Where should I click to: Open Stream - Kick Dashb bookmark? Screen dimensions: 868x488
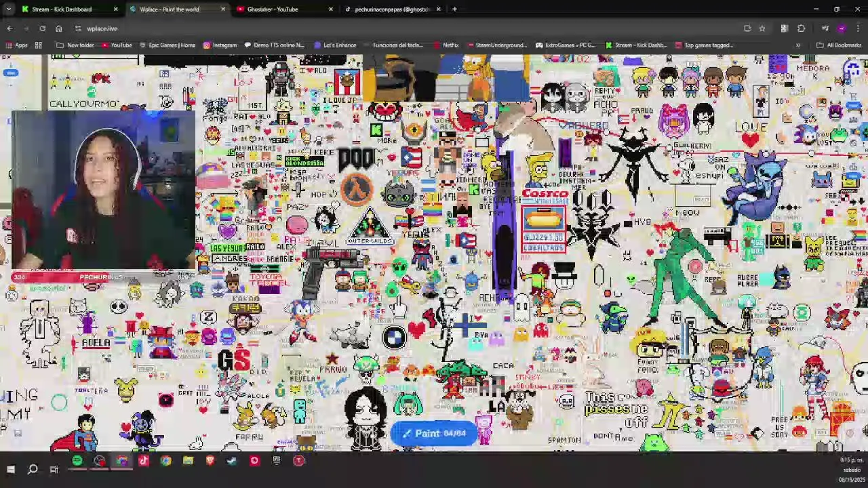(x=635, y=45)
